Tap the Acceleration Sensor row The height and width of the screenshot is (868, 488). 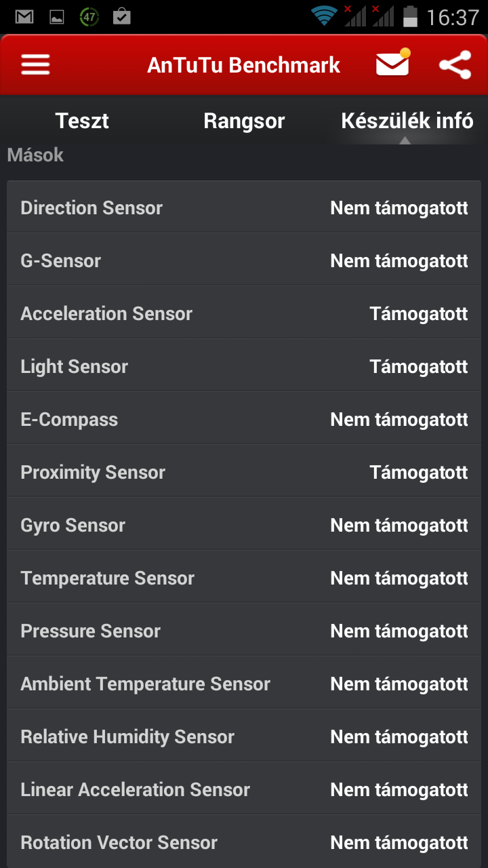pyautogui.click(x=244, y=313)
